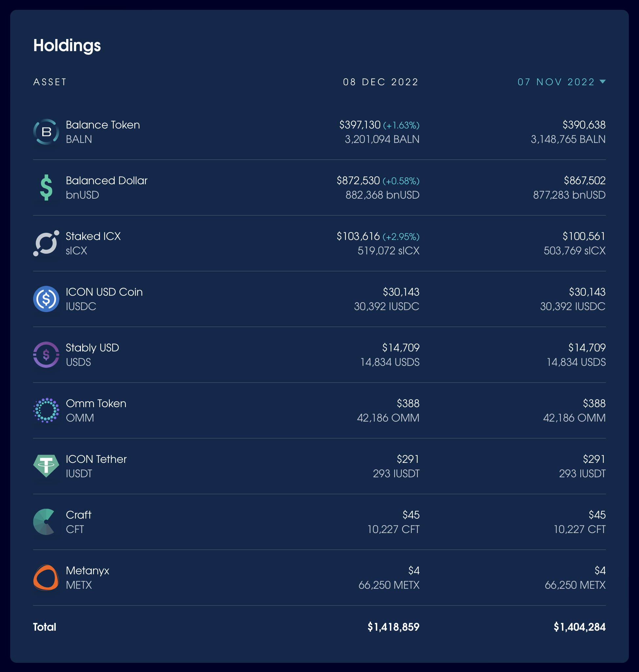Select the Balance Token asset name

click(x=103, y=125)
